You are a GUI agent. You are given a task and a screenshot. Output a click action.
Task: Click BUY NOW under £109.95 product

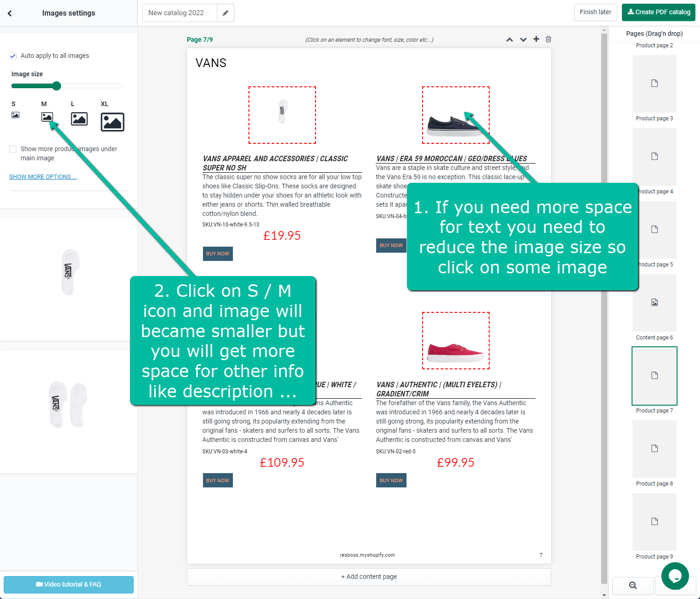[x=218, y=480]
